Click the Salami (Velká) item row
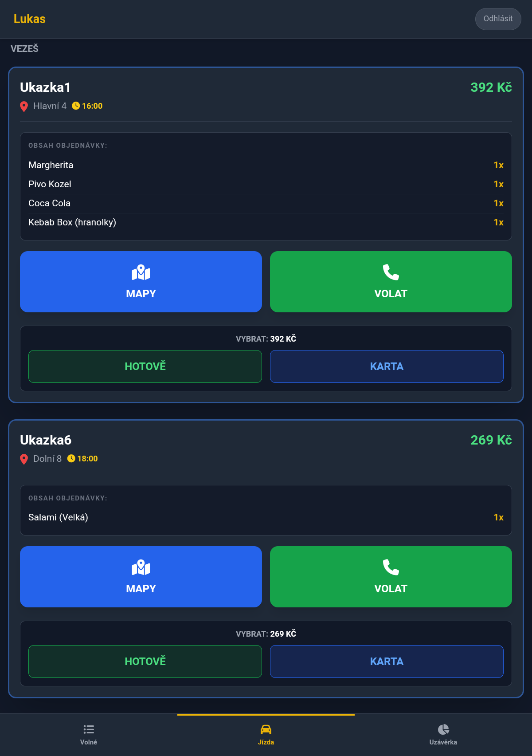Screen dimensions: 532x756 click(266, 517)
